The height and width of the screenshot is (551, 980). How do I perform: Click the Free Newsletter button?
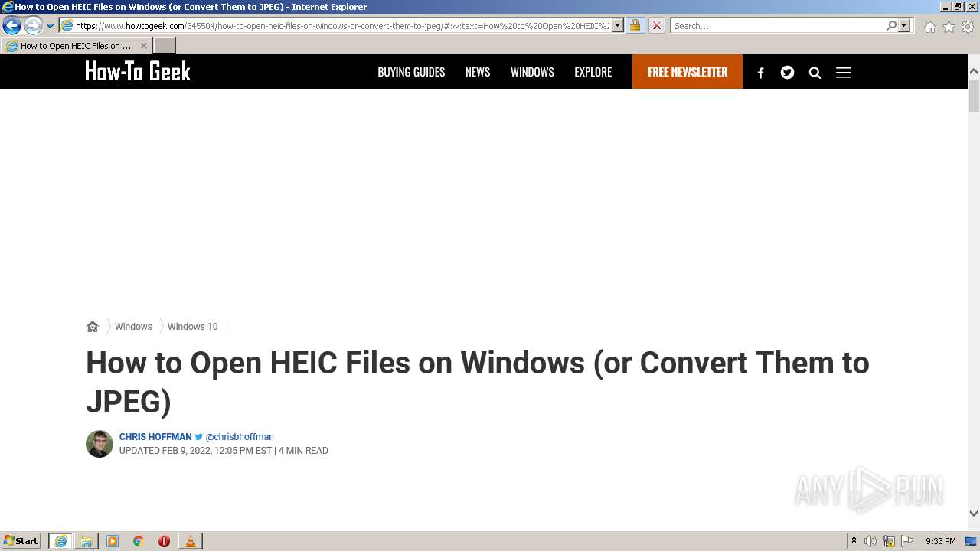coord(688,72)
